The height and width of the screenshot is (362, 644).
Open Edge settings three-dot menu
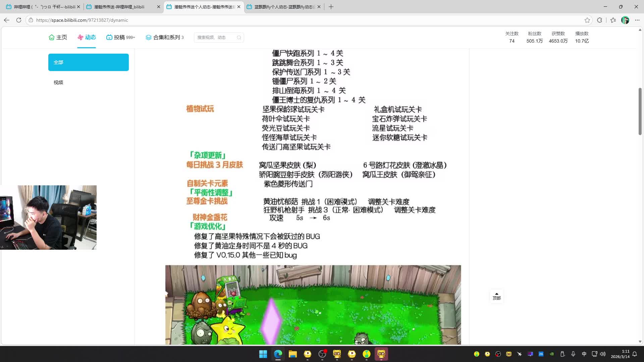pyautogui.click(x=637, y=20)
